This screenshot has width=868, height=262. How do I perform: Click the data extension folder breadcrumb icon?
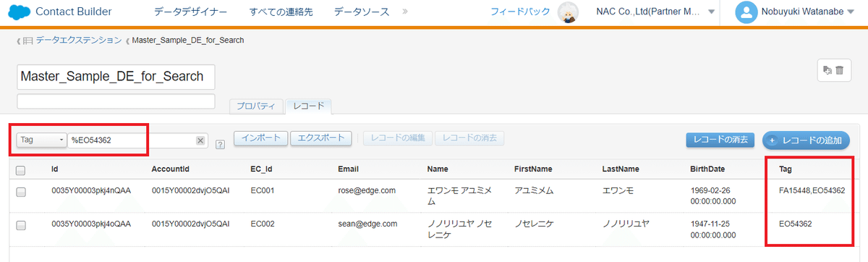click(27, 41)
